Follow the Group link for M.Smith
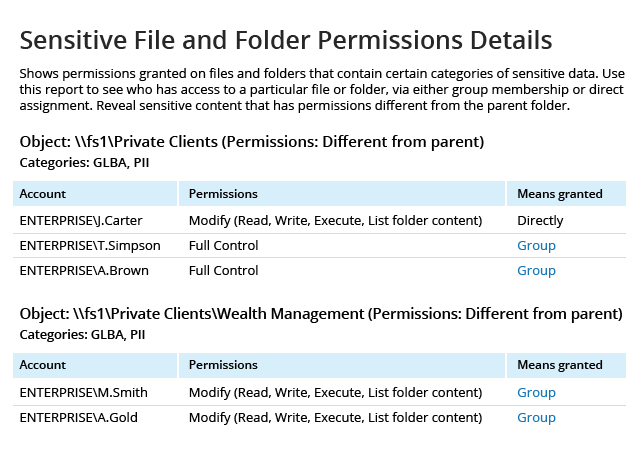This screenshot has height=450, width=640. tap(536, 392)
